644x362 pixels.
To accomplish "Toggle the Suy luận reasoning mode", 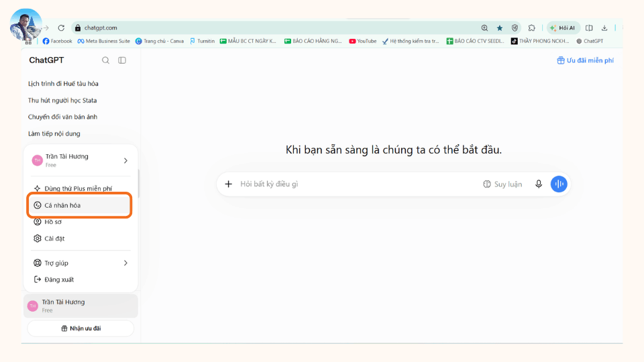I will (x=502, y=184).
